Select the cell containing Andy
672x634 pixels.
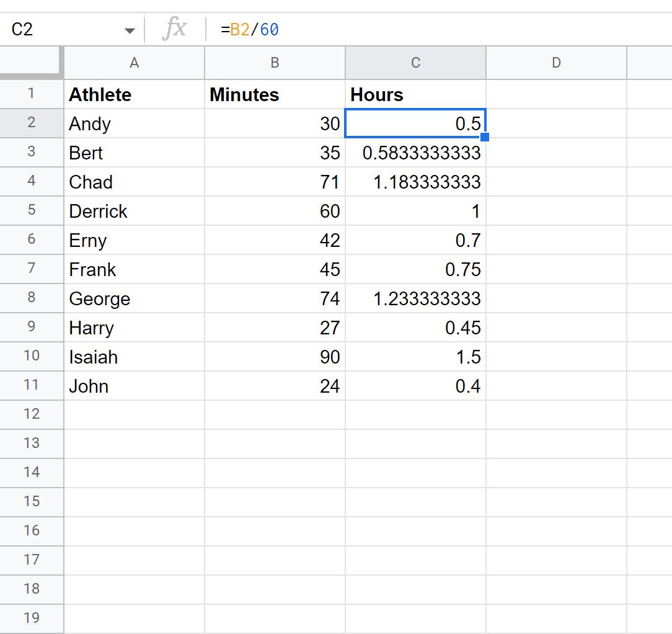pyautogui.click(x=134, y=123)
